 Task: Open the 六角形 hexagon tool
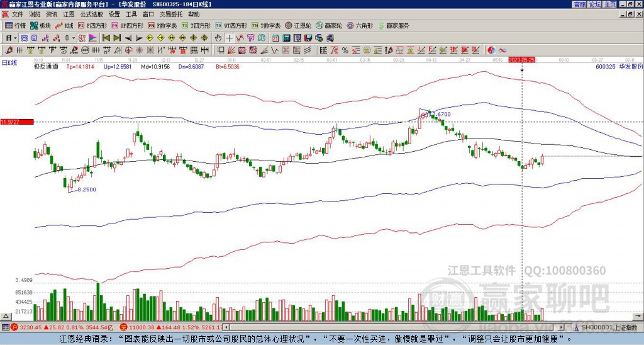(x=360, y=25)
